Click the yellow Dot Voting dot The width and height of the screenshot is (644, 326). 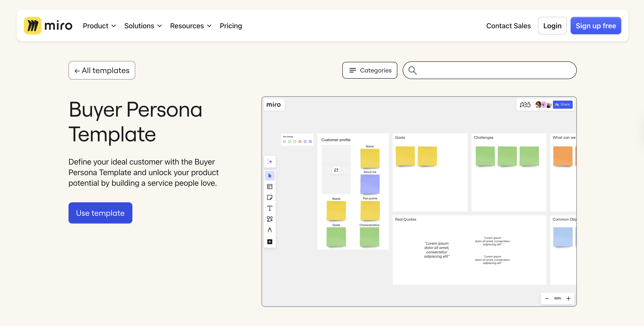295,142
